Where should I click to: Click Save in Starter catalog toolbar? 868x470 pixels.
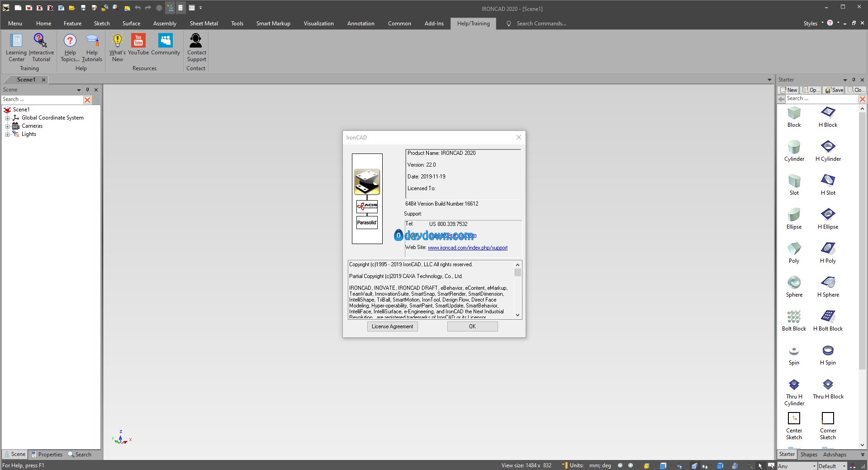tap(834, 90)
